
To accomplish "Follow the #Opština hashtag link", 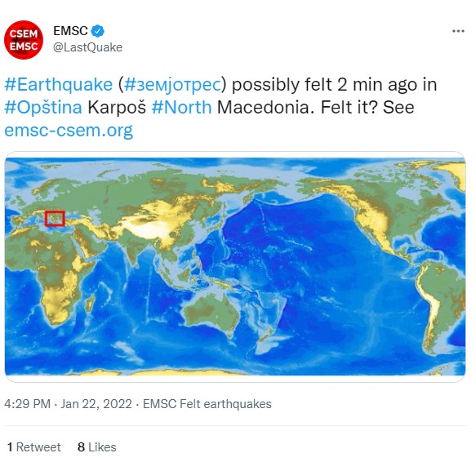I will click(43, 107).
